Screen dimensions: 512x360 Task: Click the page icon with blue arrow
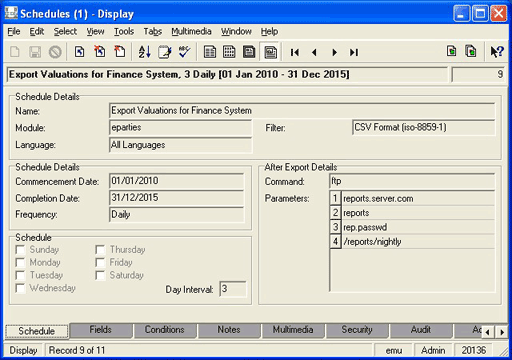click(x=79, y=52)
